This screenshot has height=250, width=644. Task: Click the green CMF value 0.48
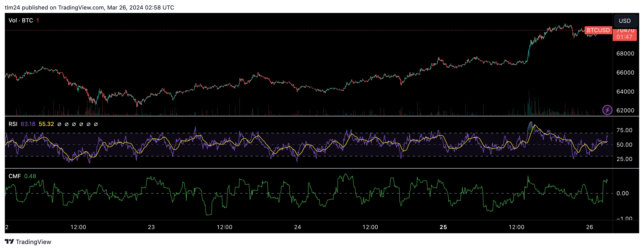30,176
